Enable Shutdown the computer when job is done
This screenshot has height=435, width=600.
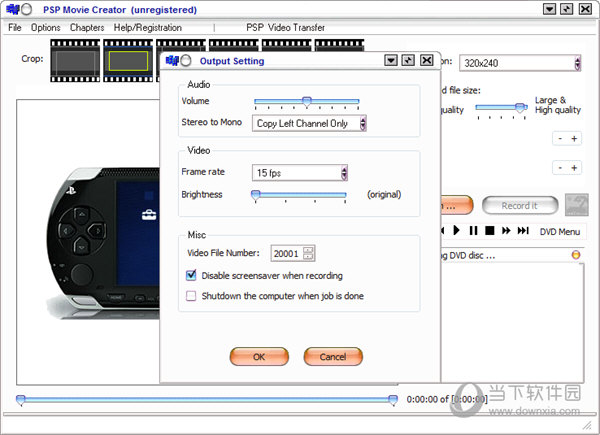[191, 296]
